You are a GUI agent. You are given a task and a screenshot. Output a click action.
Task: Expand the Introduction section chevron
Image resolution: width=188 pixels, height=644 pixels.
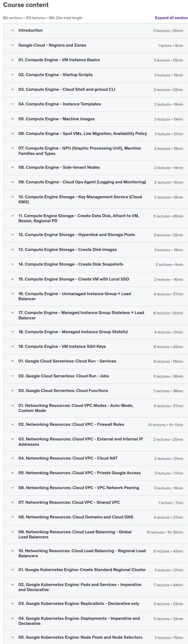(13, 30)
